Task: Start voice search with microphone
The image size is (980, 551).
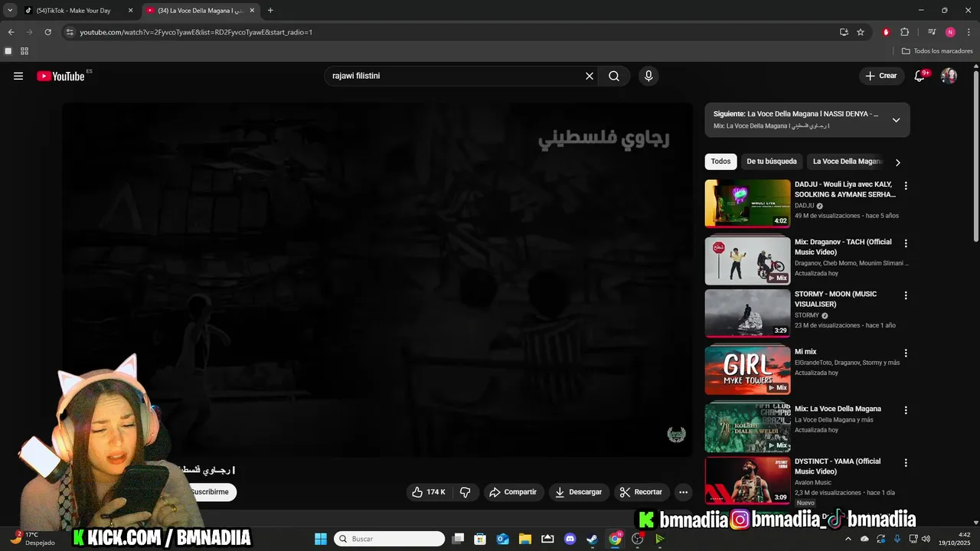Action: 648,76
